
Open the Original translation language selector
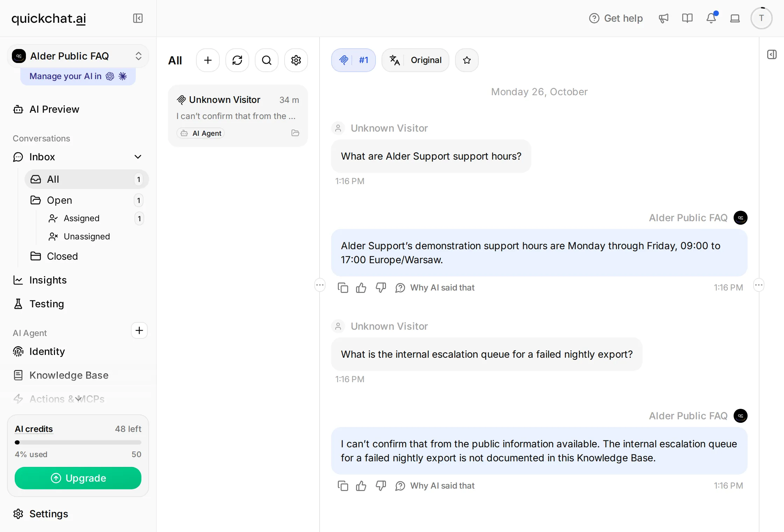415,60
